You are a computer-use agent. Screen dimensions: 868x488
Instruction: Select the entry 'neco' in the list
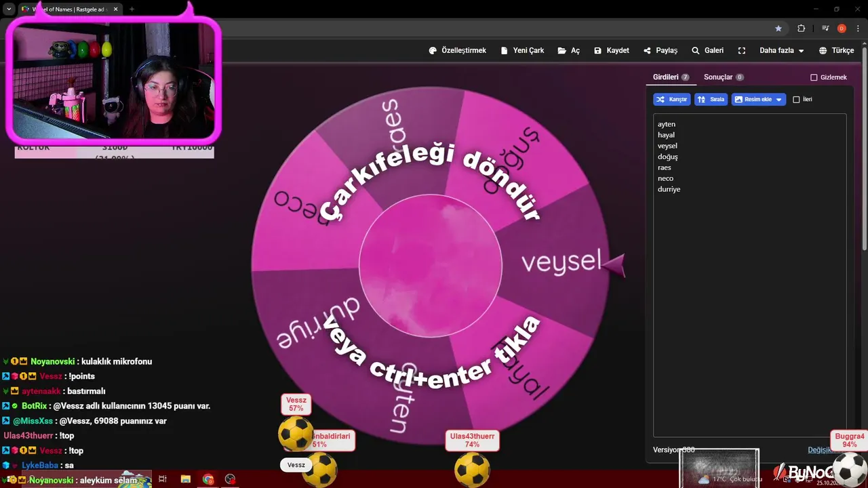pos(665,178)
